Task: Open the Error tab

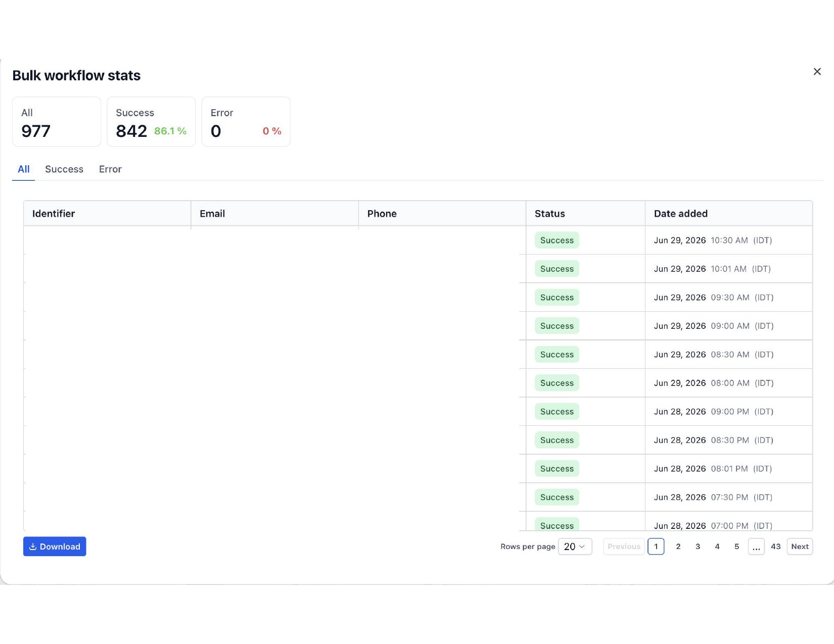Action: coord(110,169)
